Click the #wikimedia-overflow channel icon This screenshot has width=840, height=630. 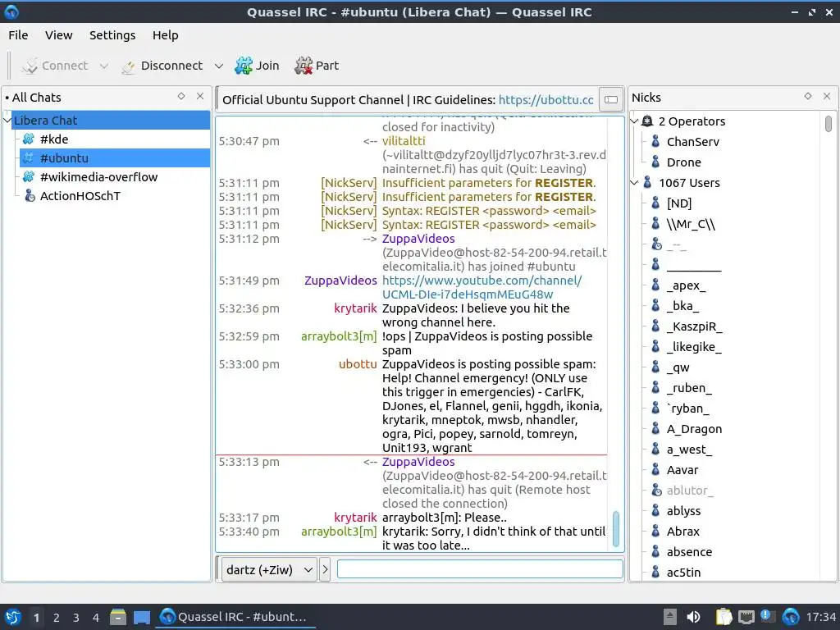29,177
